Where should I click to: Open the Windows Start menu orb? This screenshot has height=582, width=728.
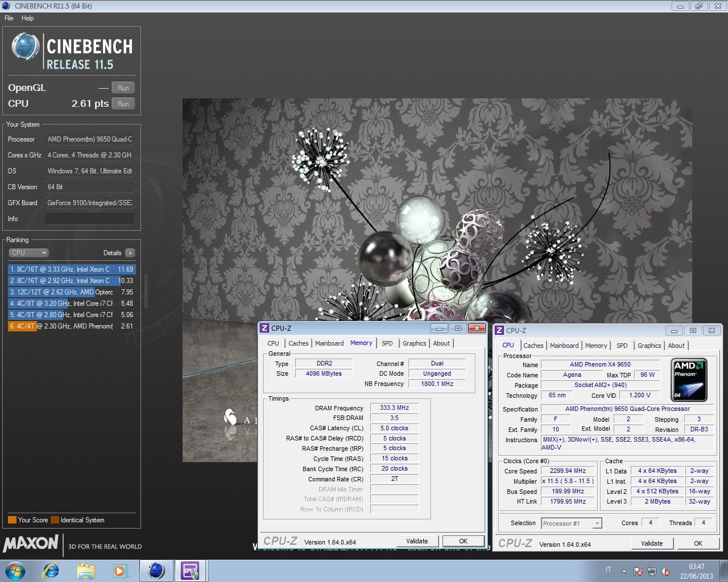pos(14,571)
